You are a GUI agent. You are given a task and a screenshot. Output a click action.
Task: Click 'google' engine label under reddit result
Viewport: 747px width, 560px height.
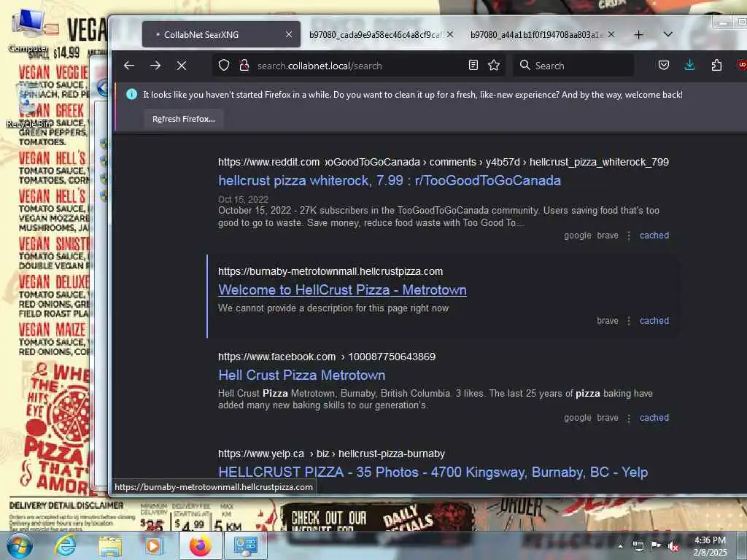pyautogui.click(x=578, y=236)
